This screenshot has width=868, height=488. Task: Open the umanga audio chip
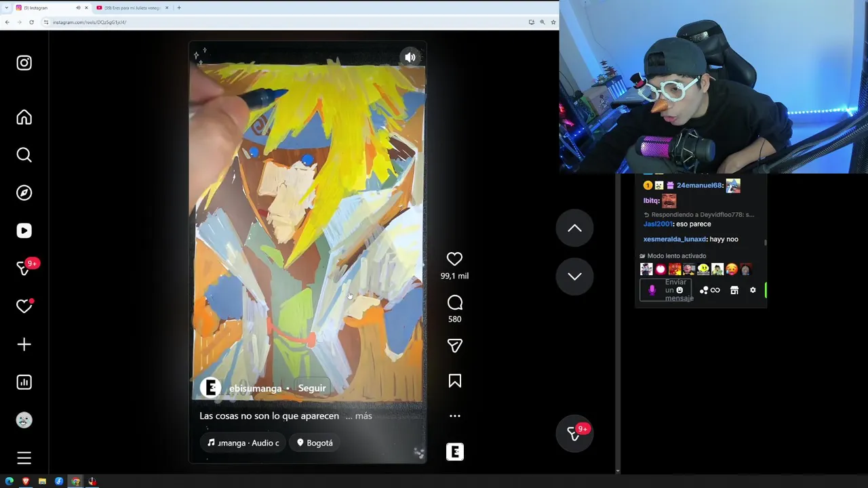click(x=243, y=443)
